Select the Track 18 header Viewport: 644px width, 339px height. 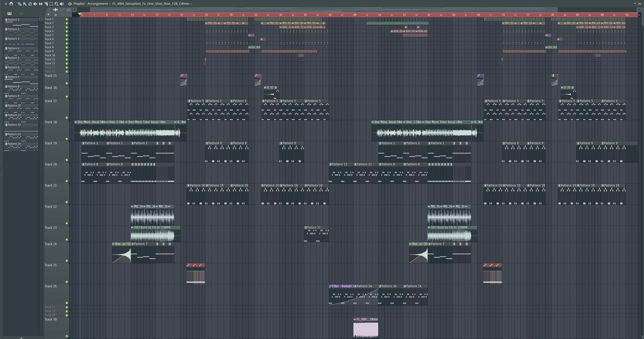(57, 130)
